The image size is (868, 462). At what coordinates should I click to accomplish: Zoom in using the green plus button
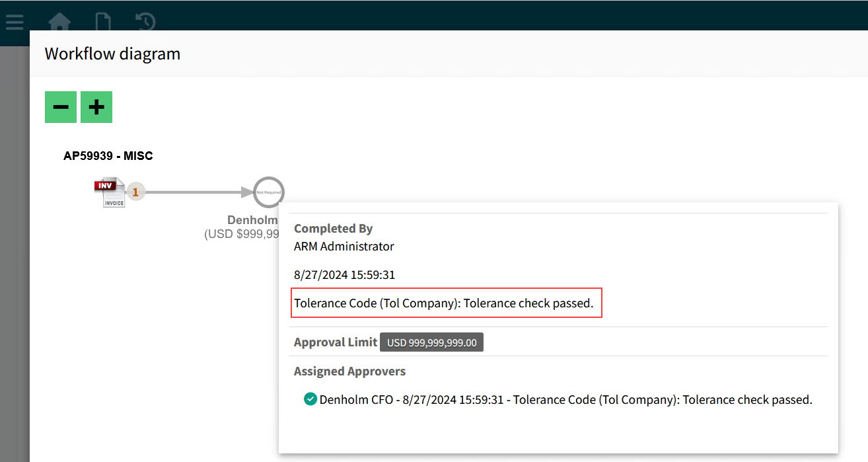coord(96,106)
